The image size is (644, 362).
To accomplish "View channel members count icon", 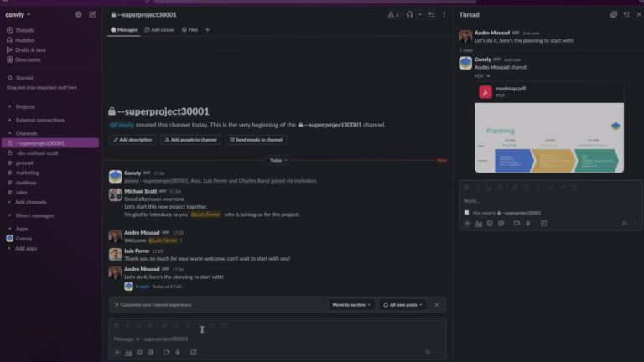I will point(393,14).
